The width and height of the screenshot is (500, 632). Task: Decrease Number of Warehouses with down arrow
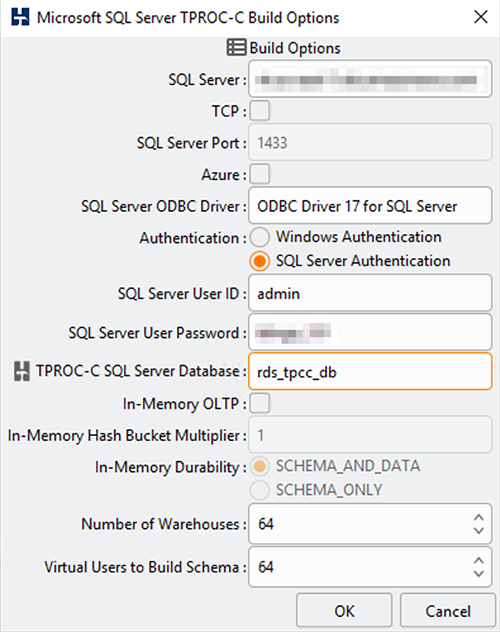(x=479, y=531)
